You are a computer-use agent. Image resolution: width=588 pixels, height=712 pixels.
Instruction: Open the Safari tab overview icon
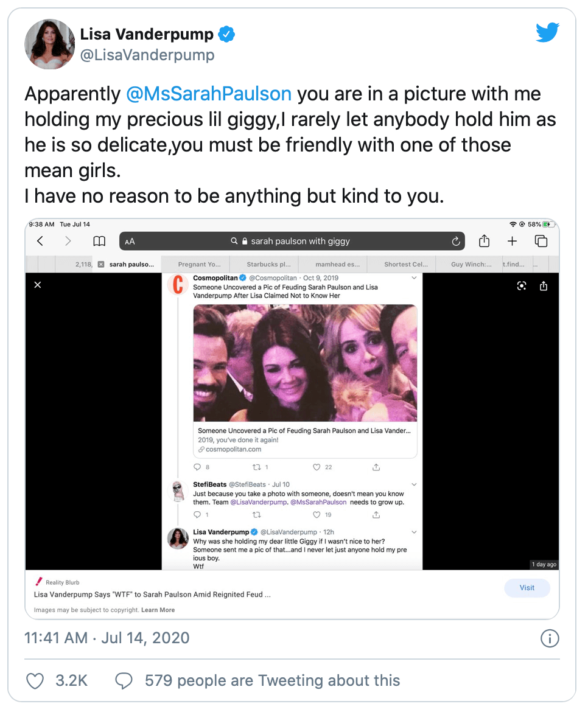[x=541, y=242]
